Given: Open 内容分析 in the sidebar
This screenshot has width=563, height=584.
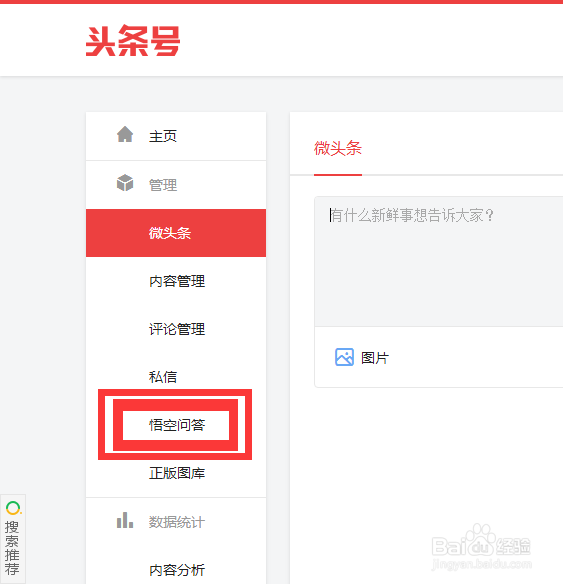Looking at the screenshot, I should [176, 570].
